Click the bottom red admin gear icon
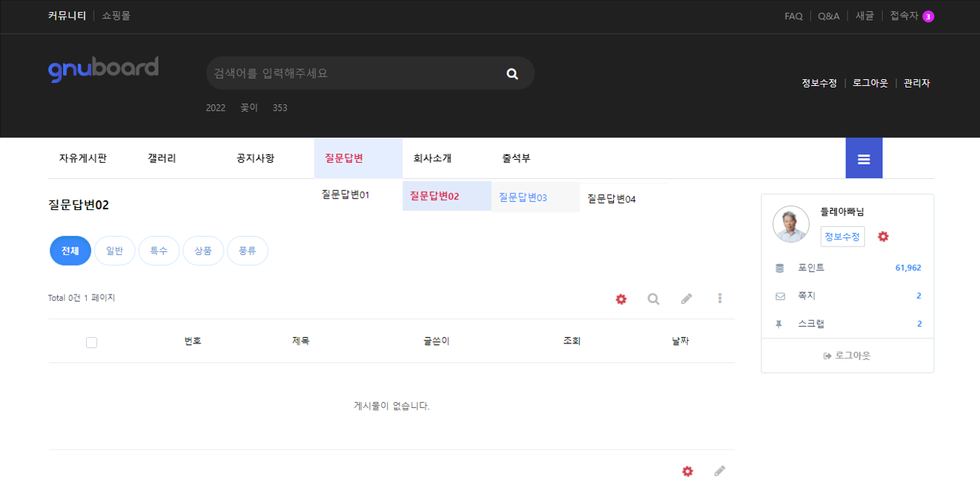This screenshot has width=980, height=491. pyautogui.click(x=688, y=471)
